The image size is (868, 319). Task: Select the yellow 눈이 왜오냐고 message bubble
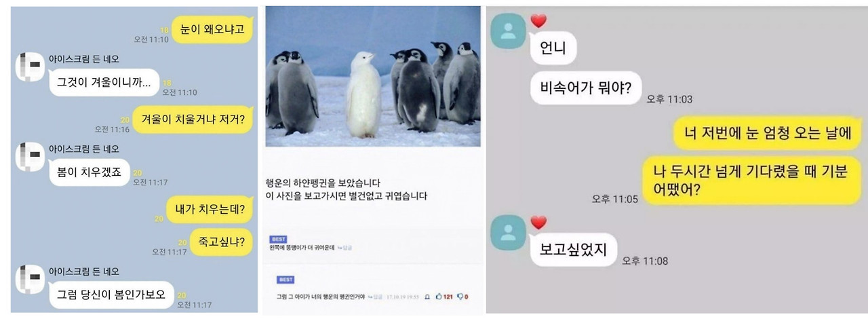point(214,29)
